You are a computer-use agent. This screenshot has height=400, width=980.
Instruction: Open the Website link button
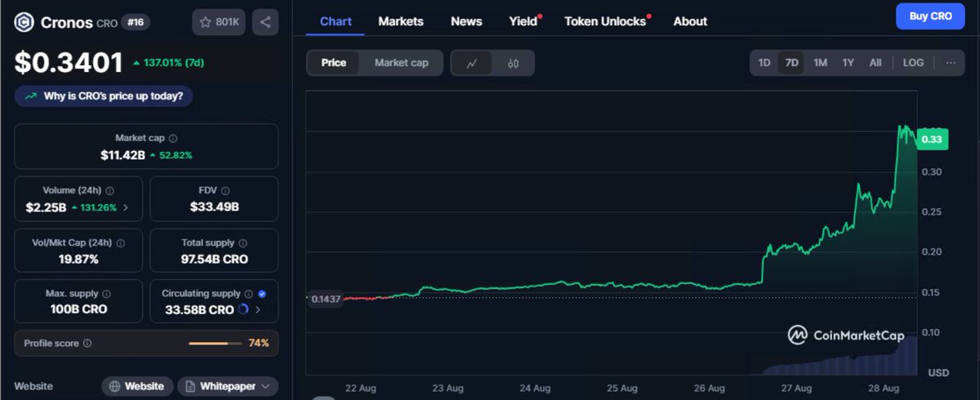(136, 386)
